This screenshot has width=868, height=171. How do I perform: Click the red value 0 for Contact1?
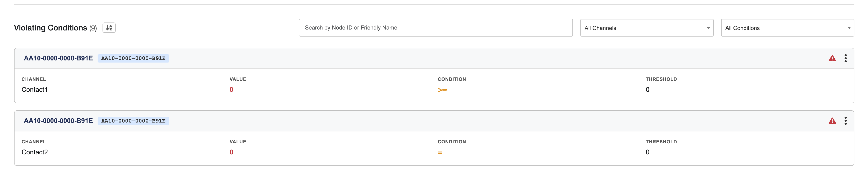coord(231,89)
